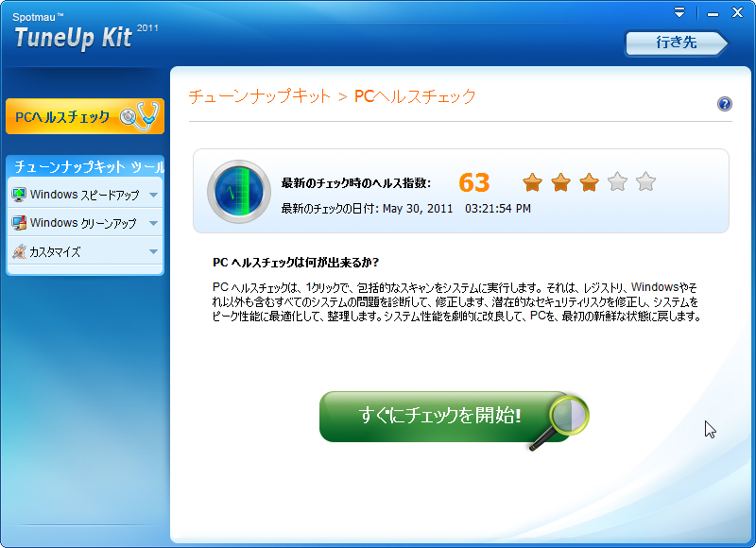The height and width of the screenshot is (548, 756).
Task: Click the Windows クリーンアップ icon
Action: coord(19,223)
